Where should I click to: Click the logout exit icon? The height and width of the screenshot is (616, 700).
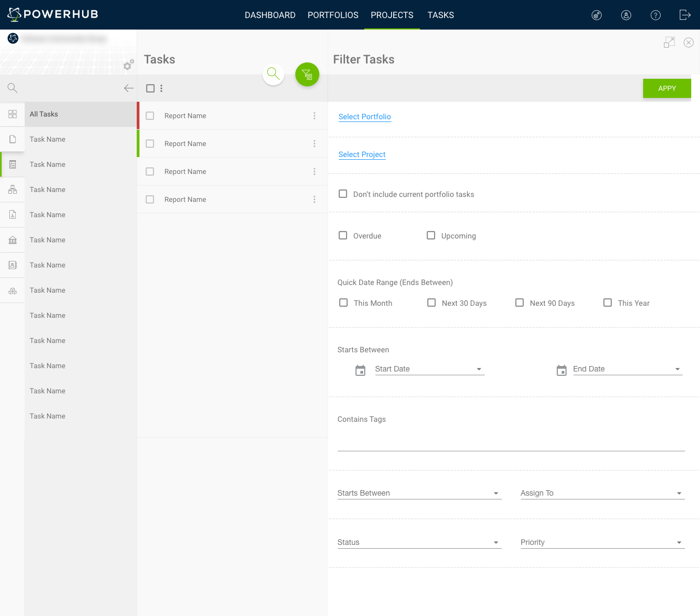(x=685, y=15)
